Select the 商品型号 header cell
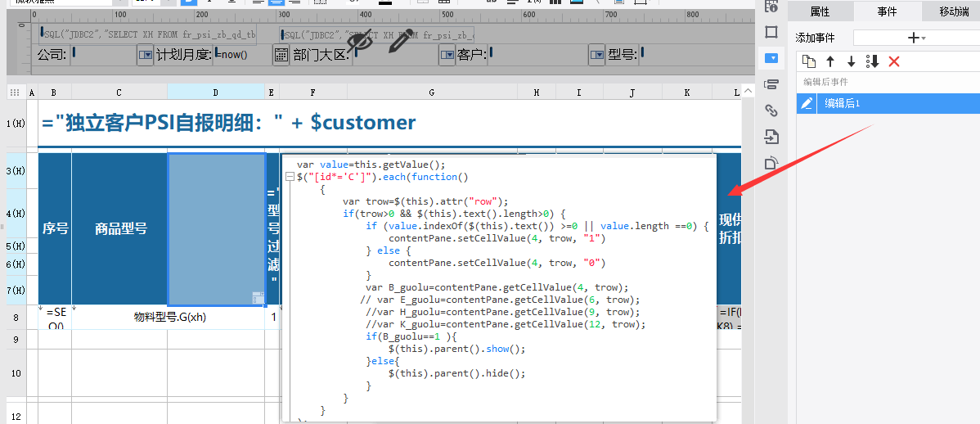Image resolution: width=980 pixels, height=424 pixels. pos(120,228)
